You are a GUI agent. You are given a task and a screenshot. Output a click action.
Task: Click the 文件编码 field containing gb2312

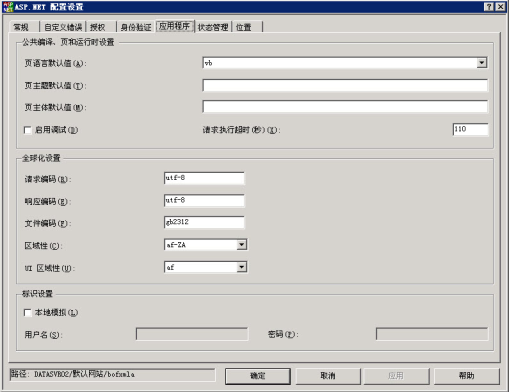tap(204, 222)
